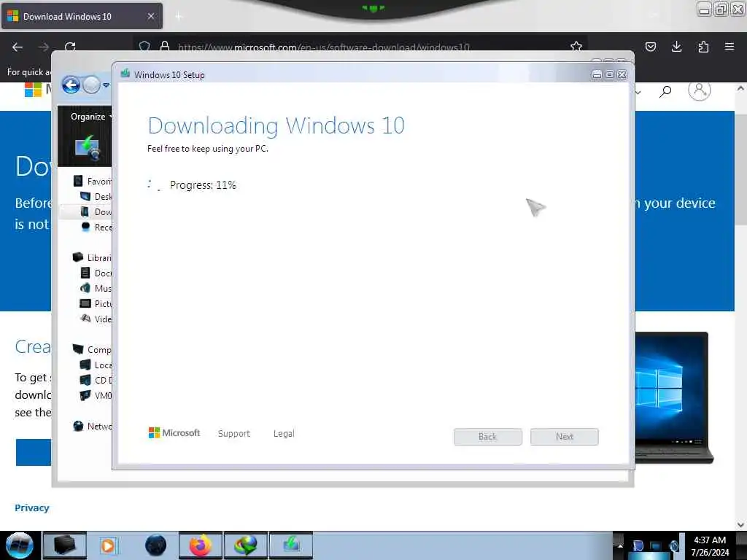Open the file manager taskbar icon
Screen dimensions: 747x560
coord(64,545)
